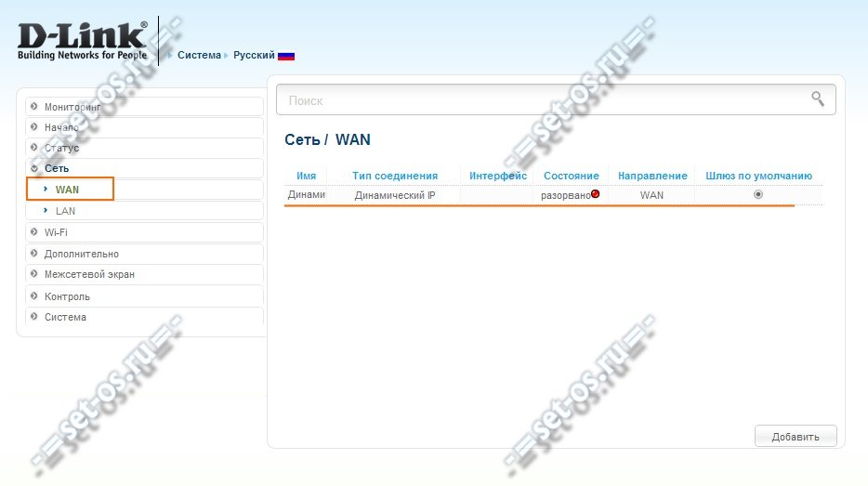Click arrow icon beside Мониторинг
Image resolution: width=868 pixels, height=486 pixels.
point(34,106)
